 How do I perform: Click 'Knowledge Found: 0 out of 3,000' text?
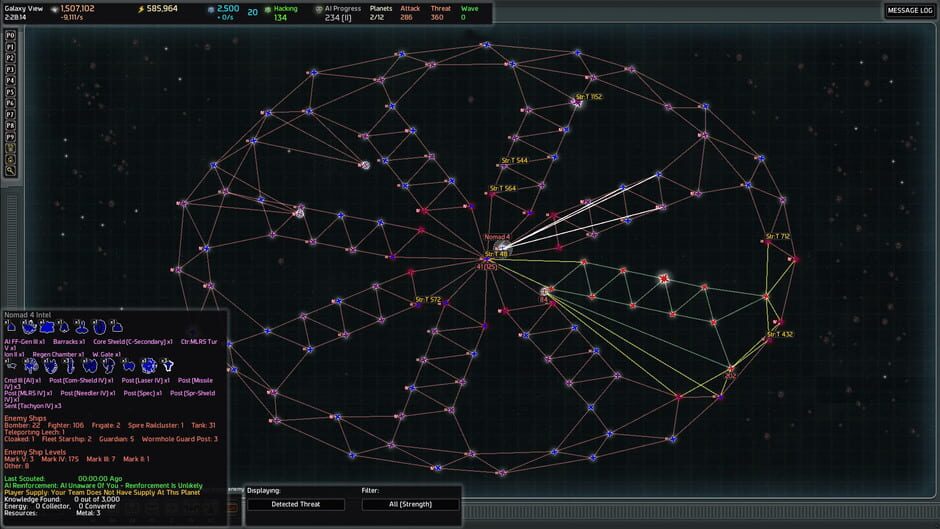pos(62,499)
